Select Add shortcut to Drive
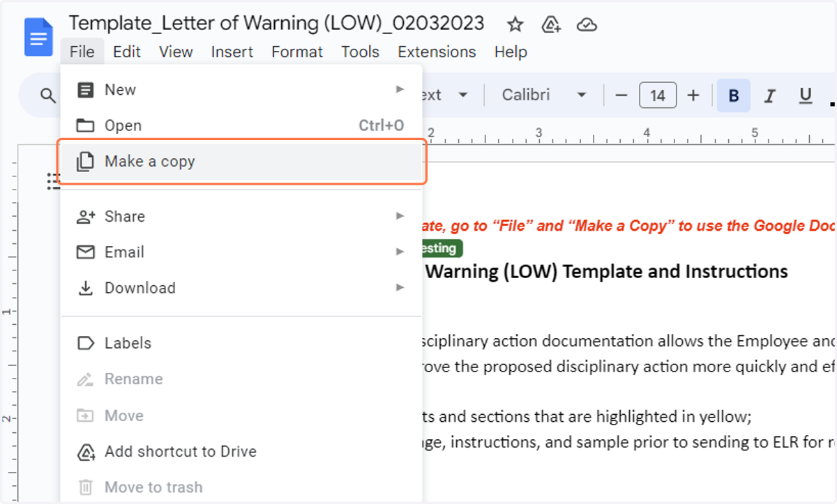Viewport: 837px width, 504px height. coord(241,452)
